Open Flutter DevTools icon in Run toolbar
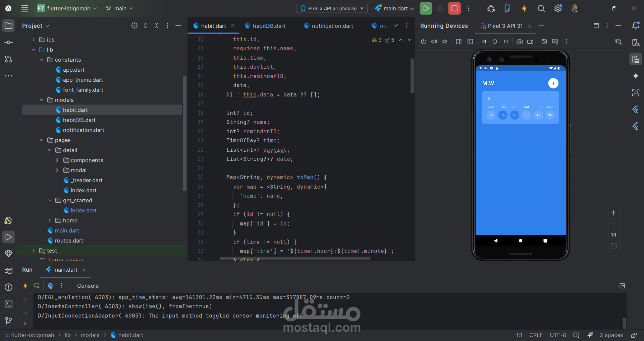This screenshot has height=341, width=644. 51,286
